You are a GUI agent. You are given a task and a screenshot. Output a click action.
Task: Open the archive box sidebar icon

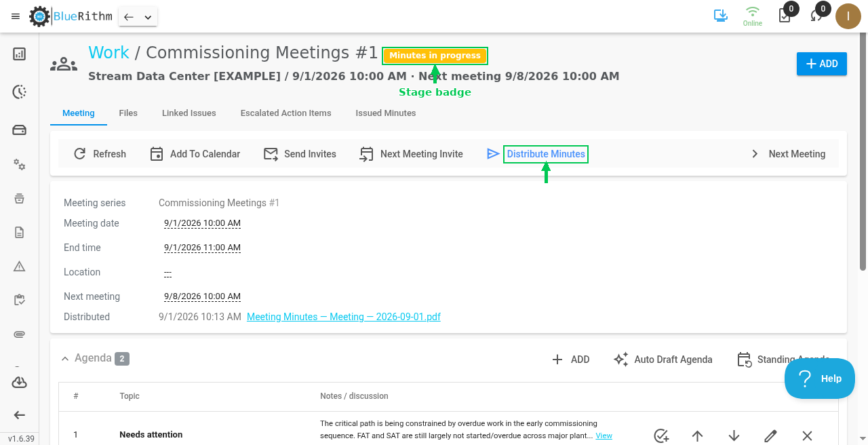tap(20, 199)
